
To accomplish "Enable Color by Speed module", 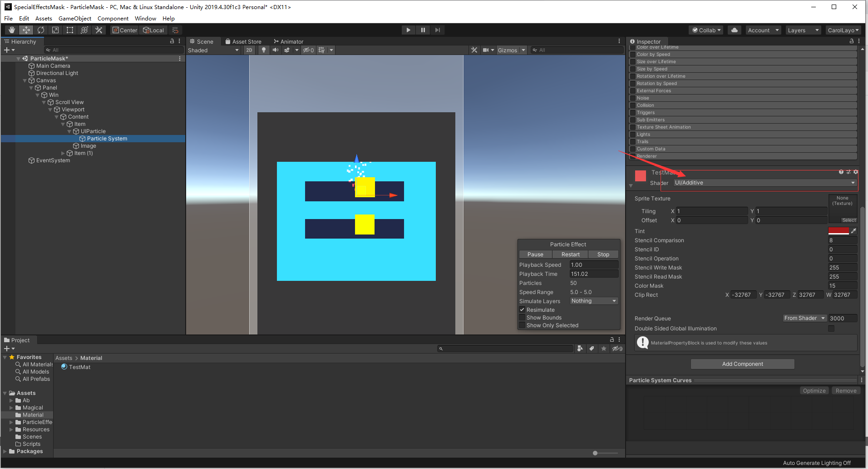I will pos(633,55).
